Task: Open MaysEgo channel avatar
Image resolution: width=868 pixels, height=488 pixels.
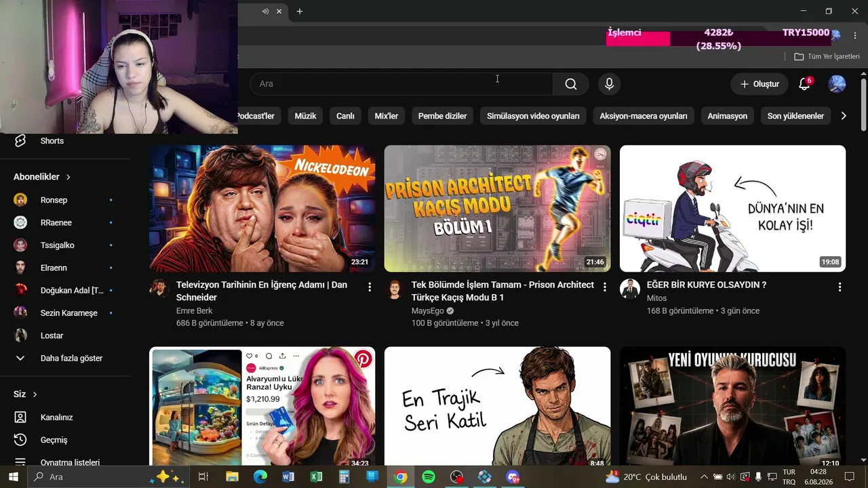Action: click(x=395, y=289)
